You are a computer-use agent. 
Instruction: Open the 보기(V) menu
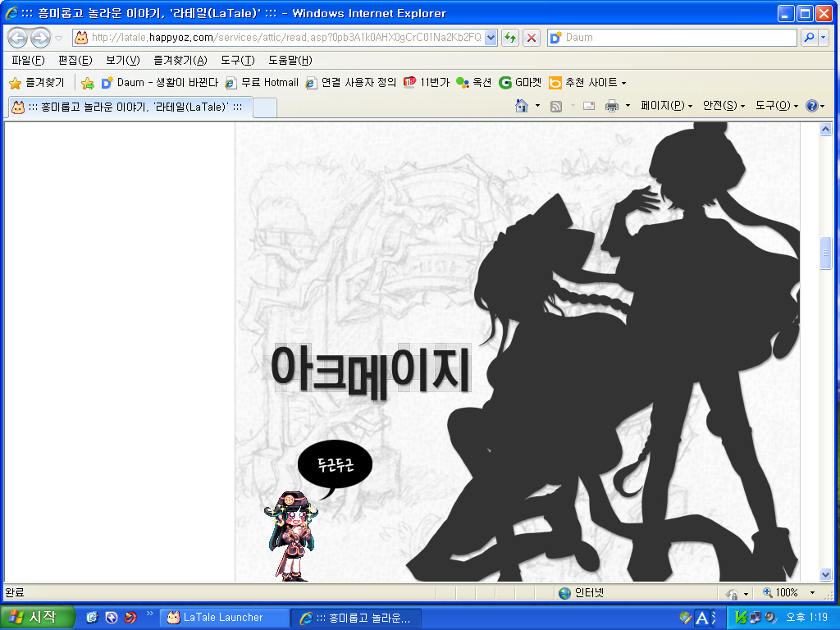pos(123,60)
